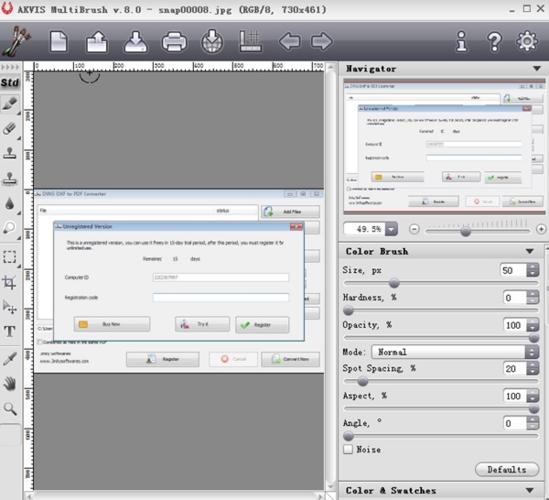Click the Hardness slider handle
The width and height of the screenshot is (549, 500).
tap(348, 310)
